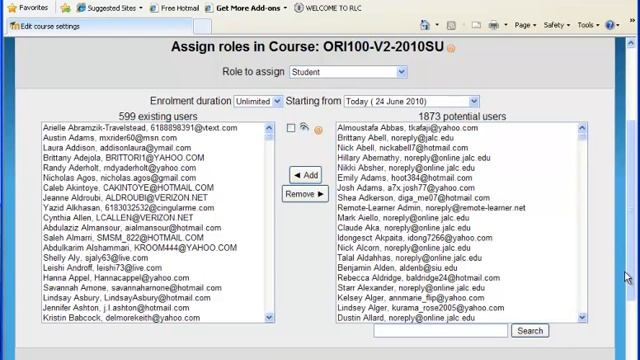Image resolution: width=640 pixels, height=360 pixels.
Task: Select Almoustafa Abbas in potential users
Action: point(457,128)
